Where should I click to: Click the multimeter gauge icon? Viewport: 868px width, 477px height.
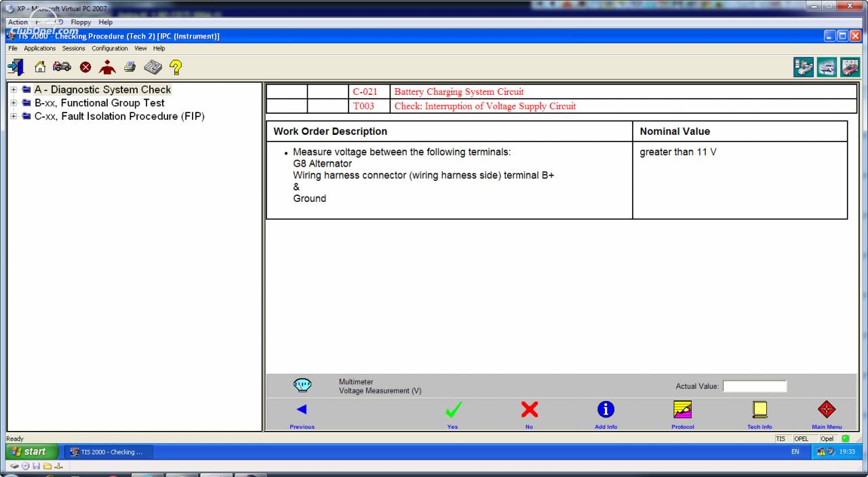pos(302,386)
